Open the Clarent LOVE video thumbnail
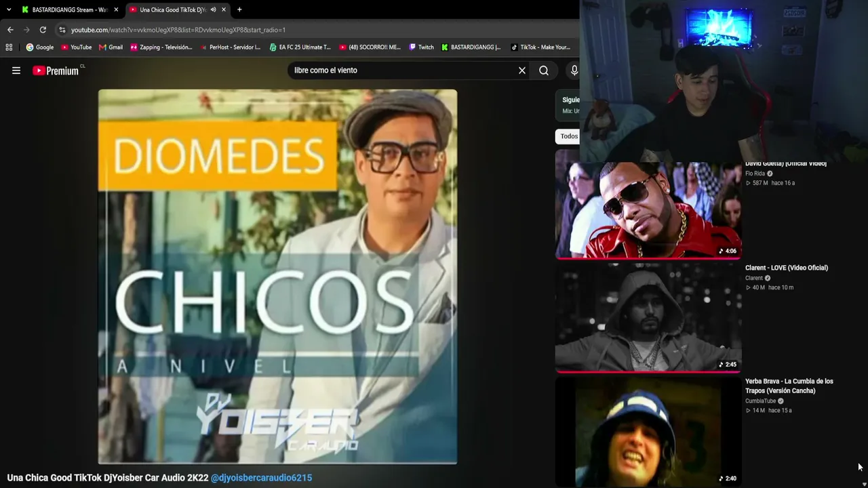Screen dimensions: 868x488 click(x=648, y=318)
